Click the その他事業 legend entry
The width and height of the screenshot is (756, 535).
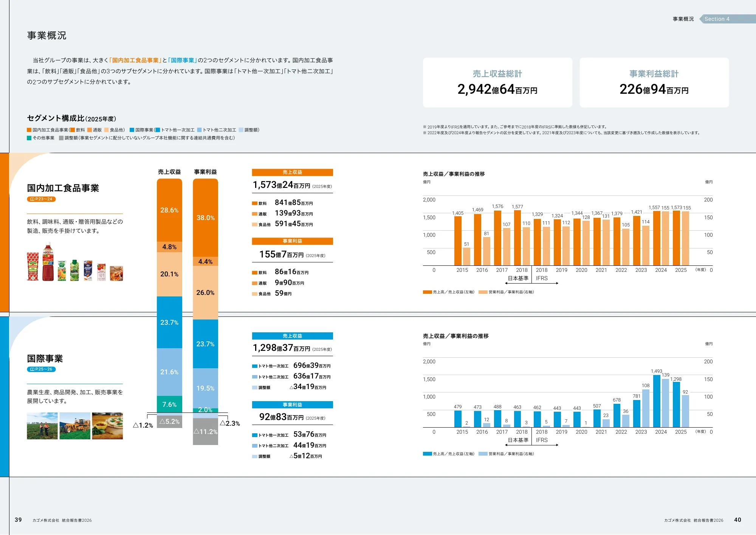(41, 138)
